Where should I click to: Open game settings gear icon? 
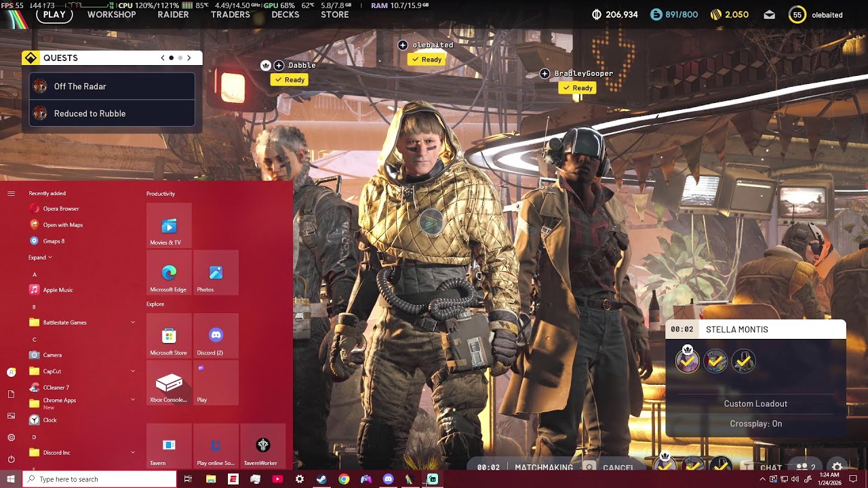click(x=837, y=468)
